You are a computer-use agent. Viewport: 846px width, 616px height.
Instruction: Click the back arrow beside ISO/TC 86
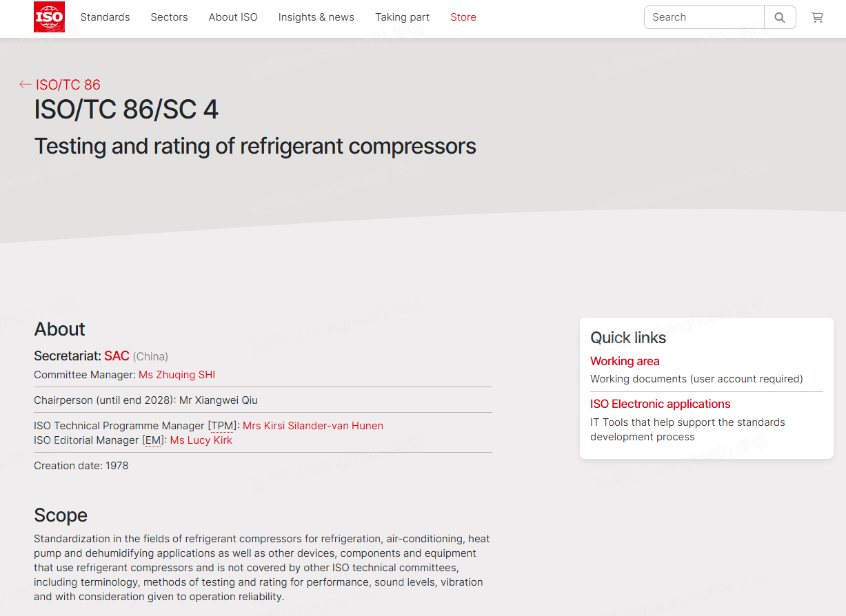[x=26, y=85]
